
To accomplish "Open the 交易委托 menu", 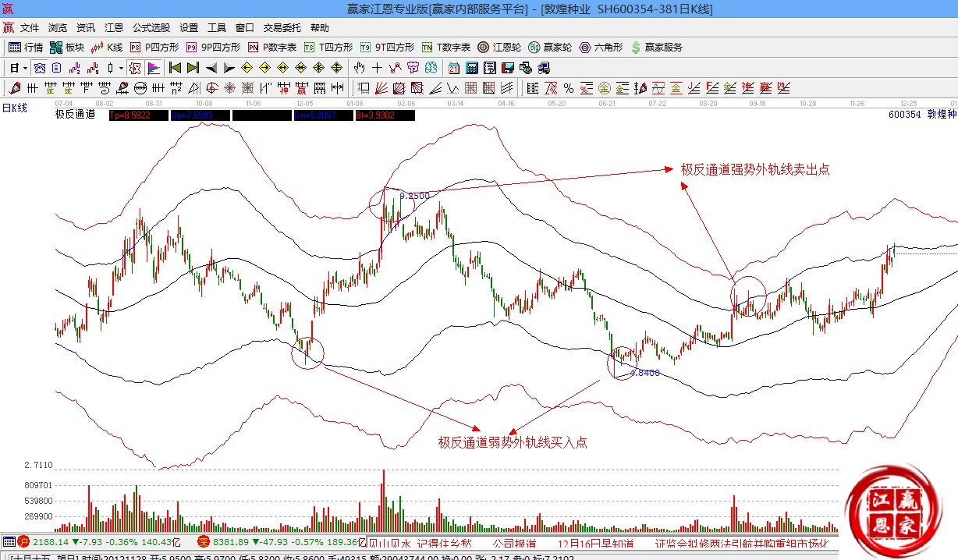I will 282,27.
